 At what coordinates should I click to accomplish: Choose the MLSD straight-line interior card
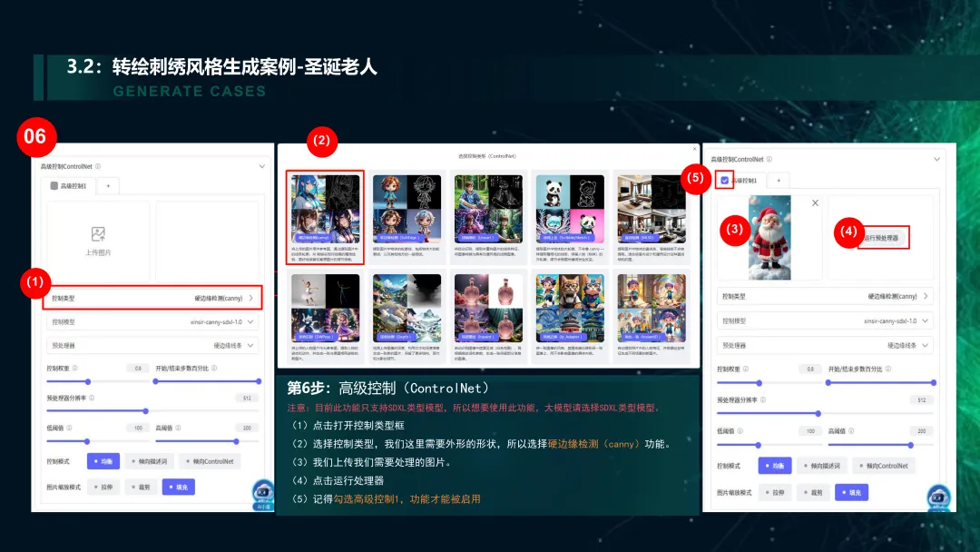[652, 218]
